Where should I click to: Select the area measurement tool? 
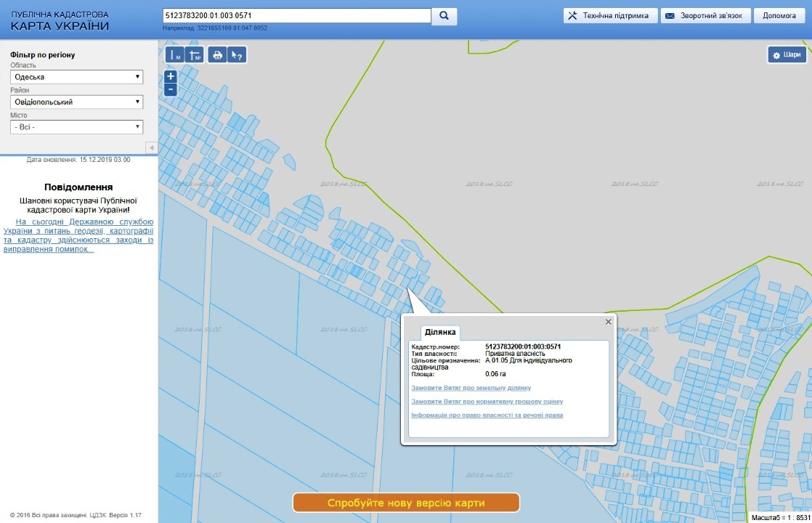pos(195,55)
